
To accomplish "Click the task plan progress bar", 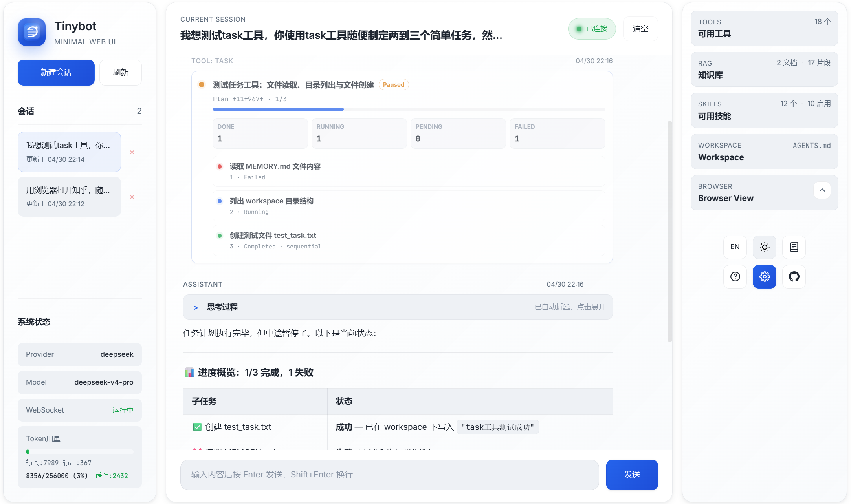I will [x=409, y=109].
